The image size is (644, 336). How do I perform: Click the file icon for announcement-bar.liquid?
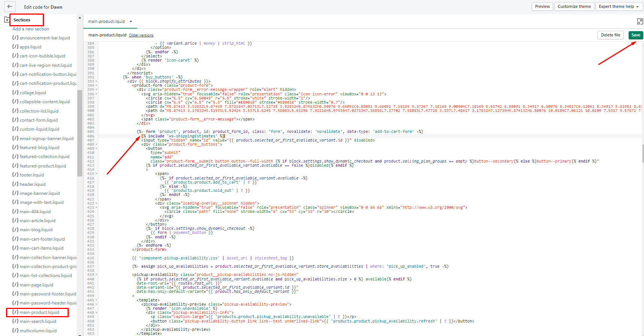pyautogui.click(x=15, y=38)
